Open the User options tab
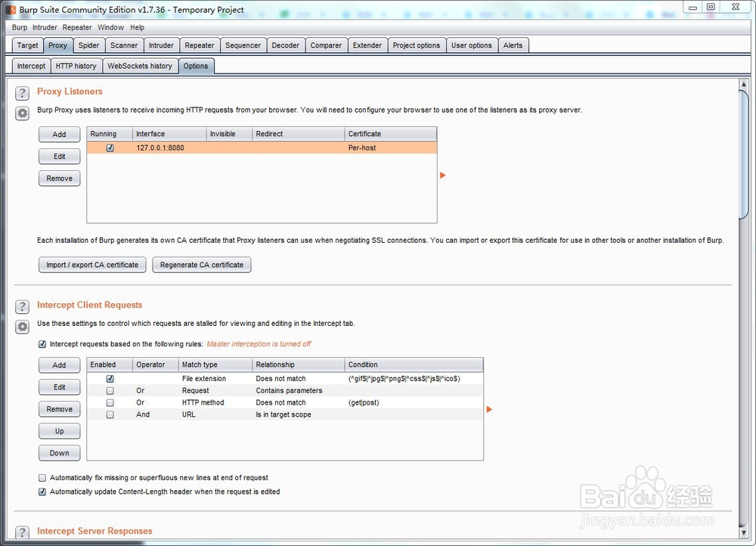Image resolution: width=756 pixels, height=546 pixels. click(x=472, y=45)
